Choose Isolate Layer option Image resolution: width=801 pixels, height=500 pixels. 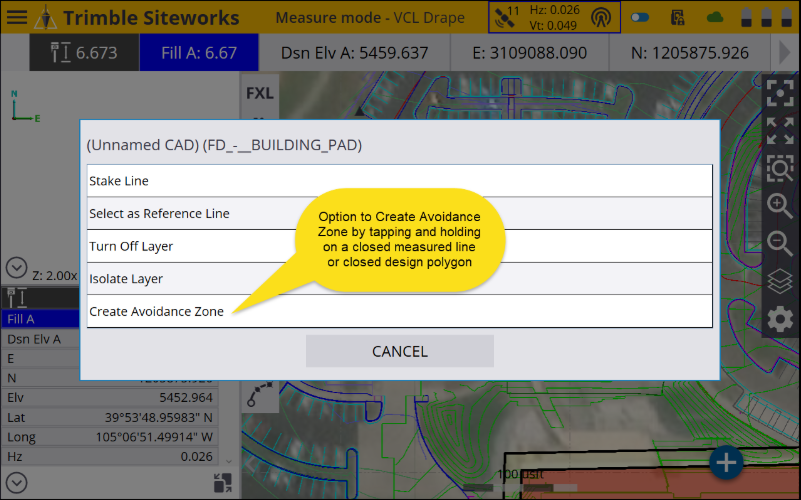tap(399, 279)
